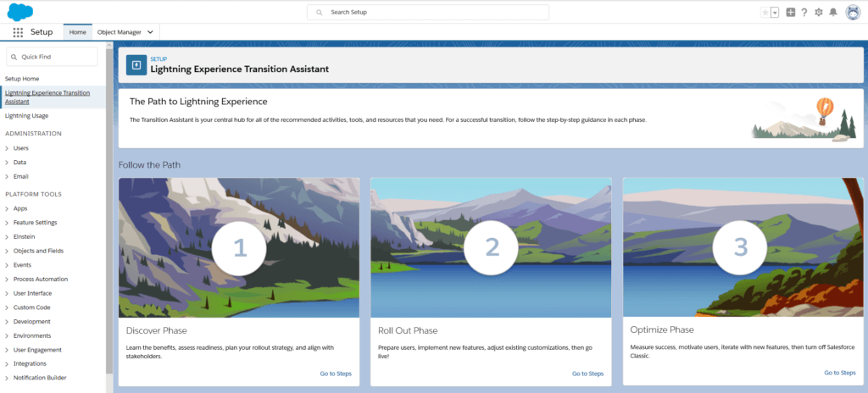Click the Discover Phase image numbered 1
868x393 pixels.
pos(239,247)
